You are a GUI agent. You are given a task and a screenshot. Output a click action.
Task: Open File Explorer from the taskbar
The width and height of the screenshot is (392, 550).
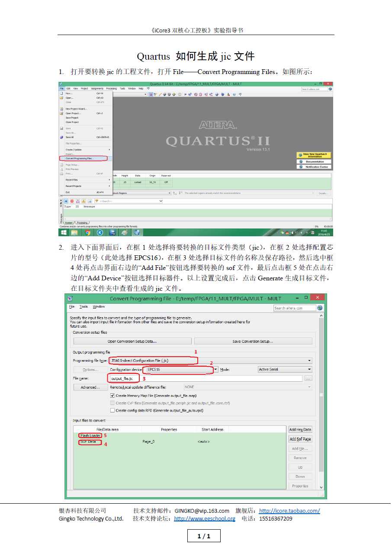tap(74, 232)
